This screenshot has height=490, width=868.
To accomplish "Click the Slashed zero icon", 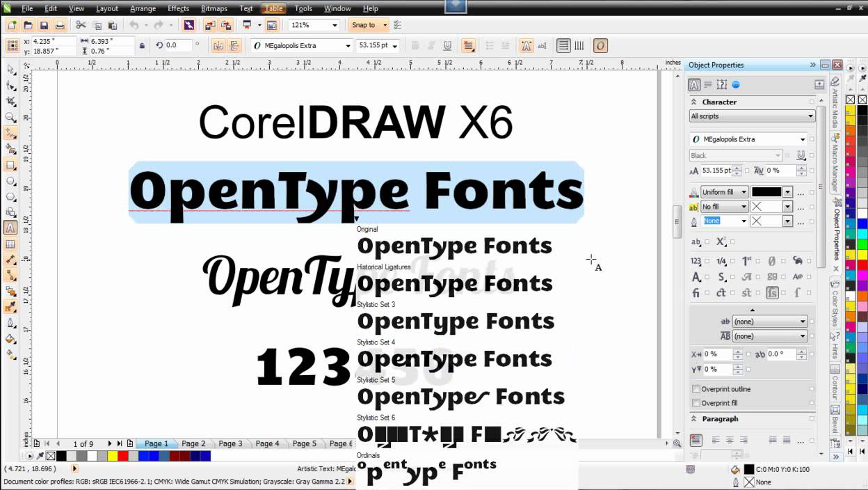I will click(x=772, y=261).
